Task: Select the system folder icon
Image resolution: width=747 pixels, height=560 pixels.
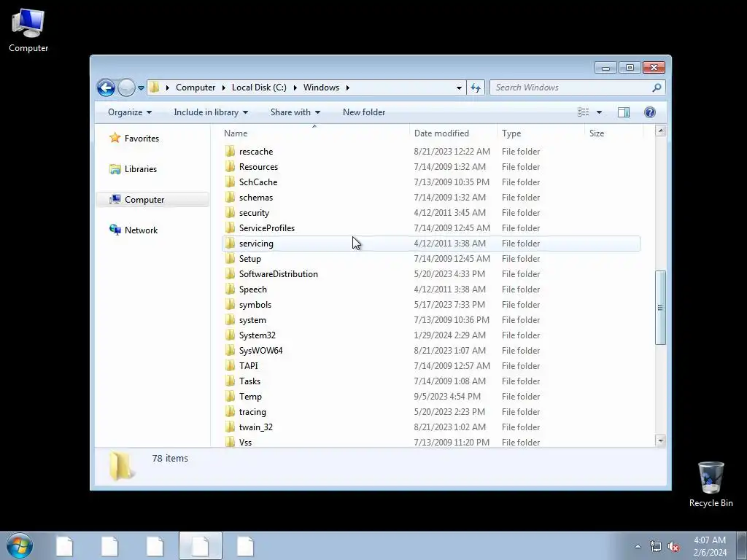Action: coord(230,319)
